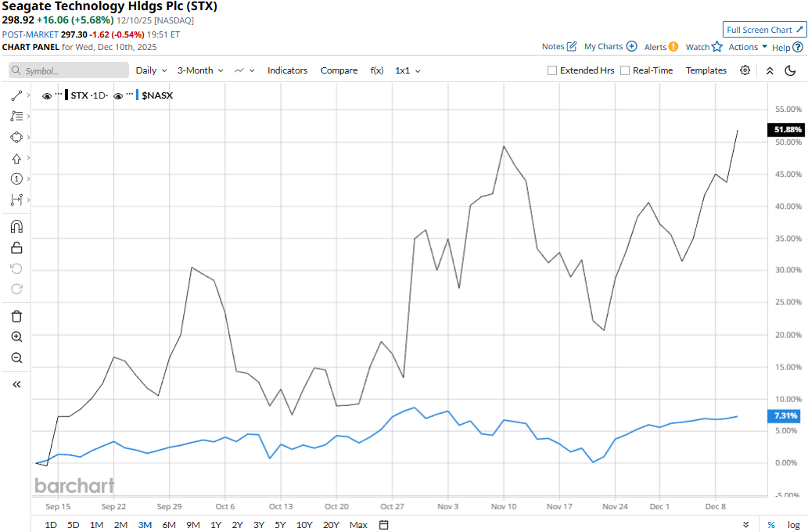Open $NASX series options ellipsis

point(129,95)
